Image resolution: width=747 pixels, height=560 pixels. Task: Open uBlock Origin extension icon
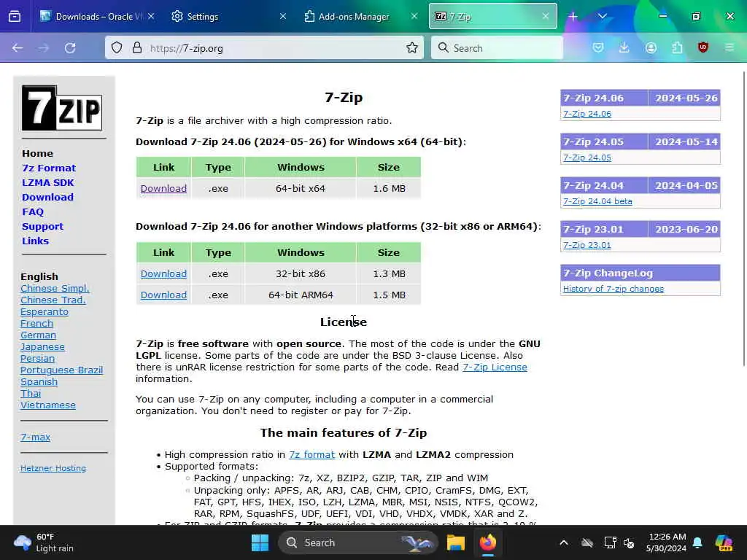[x=703, y=47]
